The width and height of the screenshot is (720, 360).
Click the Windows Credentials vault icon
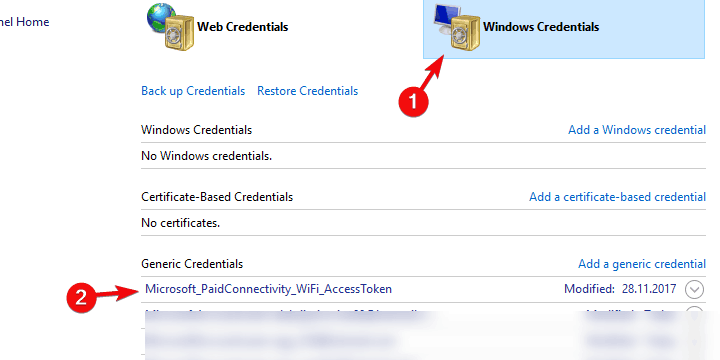click(x=457, y=26)
